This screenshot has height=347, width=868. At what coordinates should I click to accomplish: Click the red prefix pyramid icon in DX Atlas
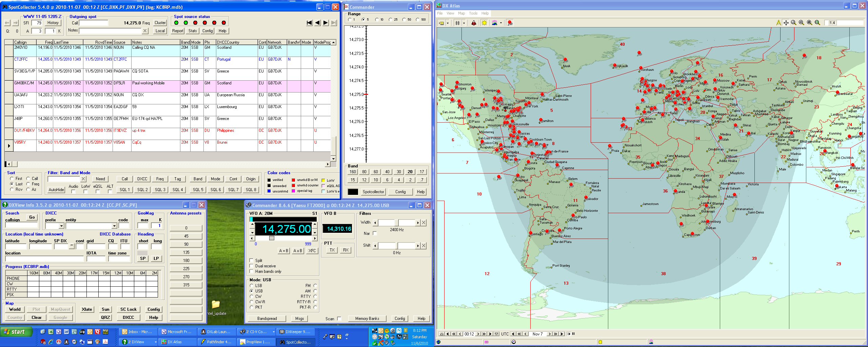point(474,23)
